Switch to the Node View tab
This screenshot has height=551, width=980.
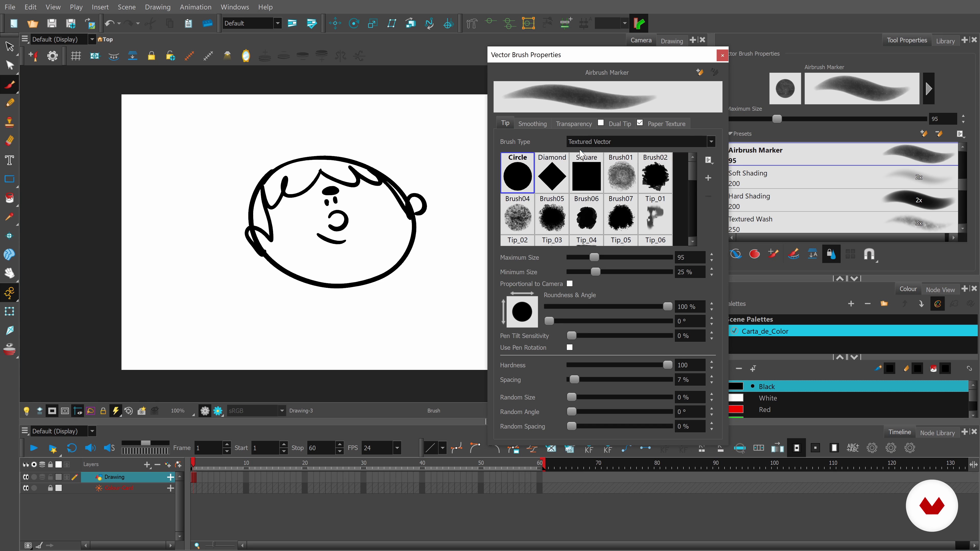click(x=940, y=289)
